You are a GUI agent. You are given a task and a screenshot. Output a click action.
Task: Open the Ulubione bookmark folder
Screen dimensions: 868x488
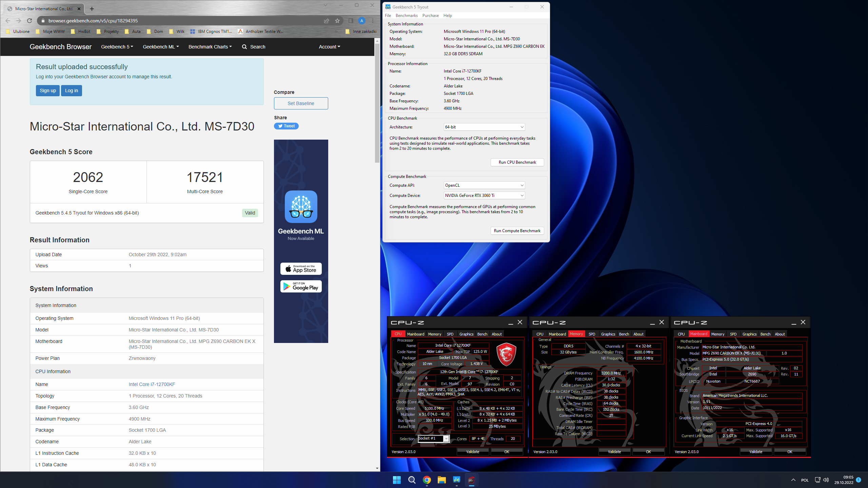[18, 32]
